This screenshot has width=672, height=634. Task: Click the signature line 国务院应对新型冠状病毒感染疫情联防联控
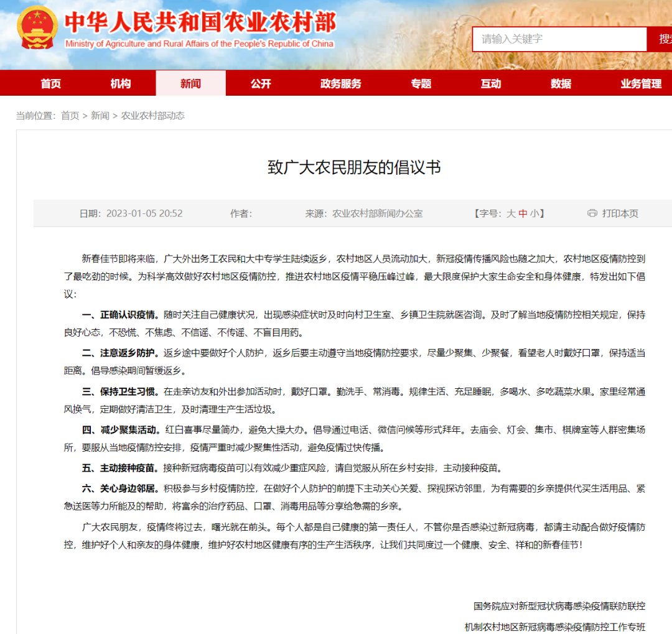[x=559, y=606]
